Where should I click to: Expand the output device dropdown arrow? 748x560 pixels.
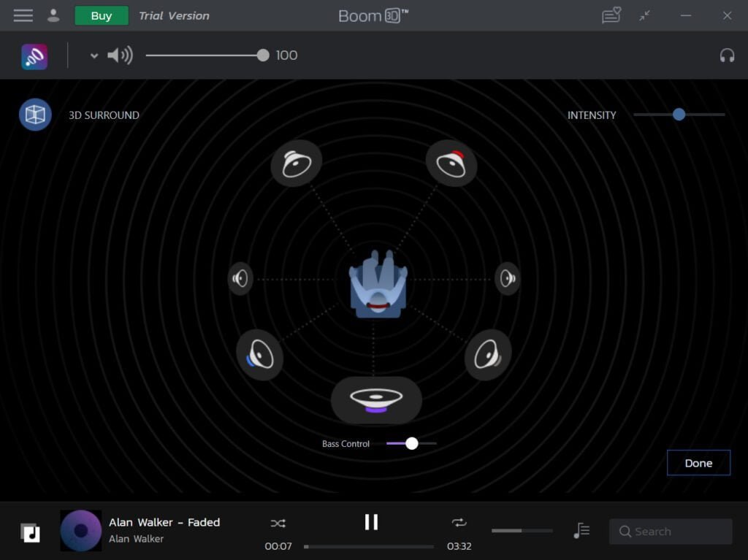tap(94, 55)
